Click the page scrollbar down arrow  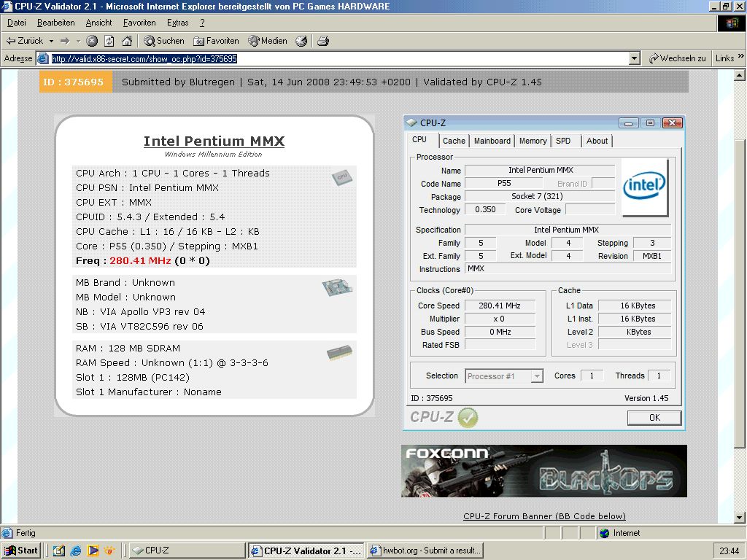(x=740, y=518)
